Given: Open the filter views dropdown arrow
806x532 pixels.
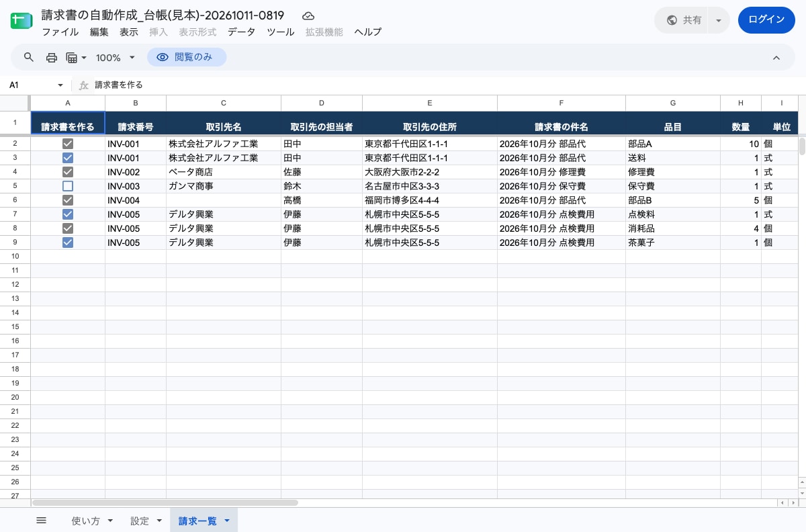Looking at the screenshot, I should pyautogui.click(x=84, y=58).
